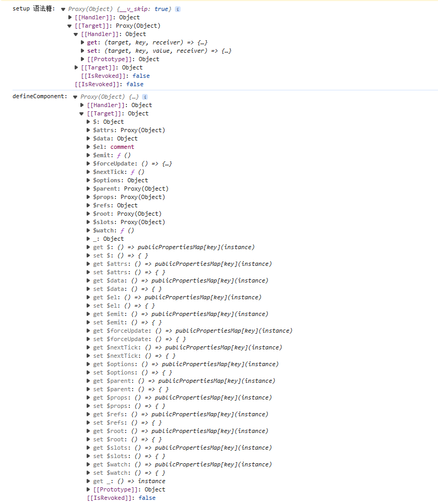Collapse the setup 语法糖 Proxy(Object) root node

click(x=63, y=9)
